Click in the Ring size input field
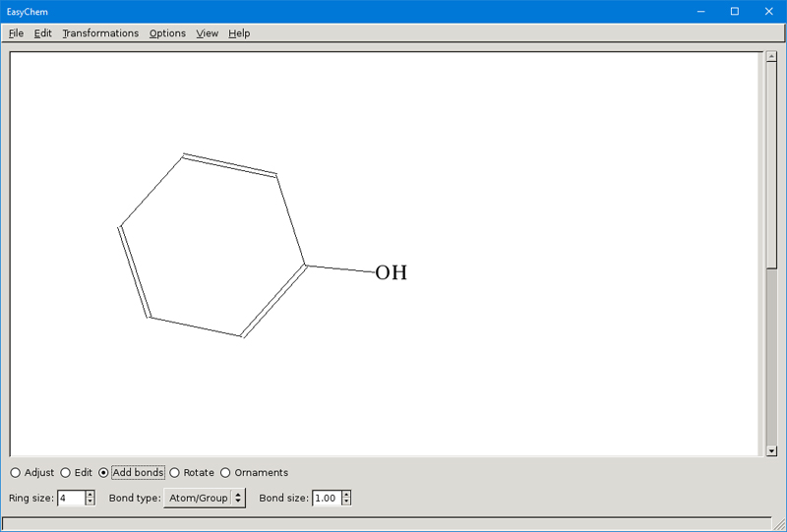 click(71, 499)
